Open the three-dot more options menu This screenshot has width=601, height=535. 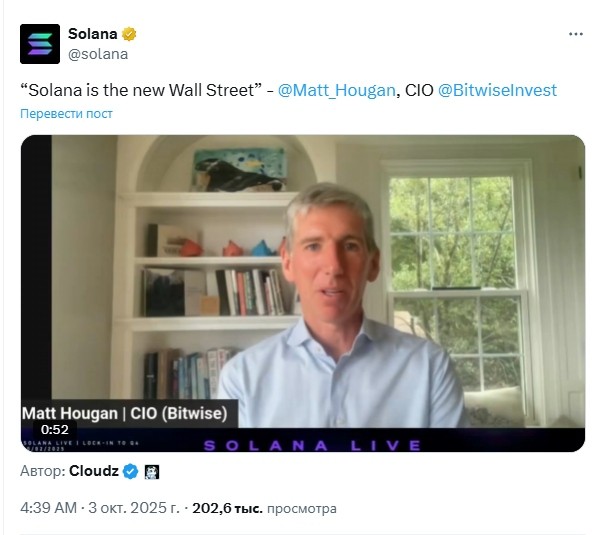click(576, 34)
